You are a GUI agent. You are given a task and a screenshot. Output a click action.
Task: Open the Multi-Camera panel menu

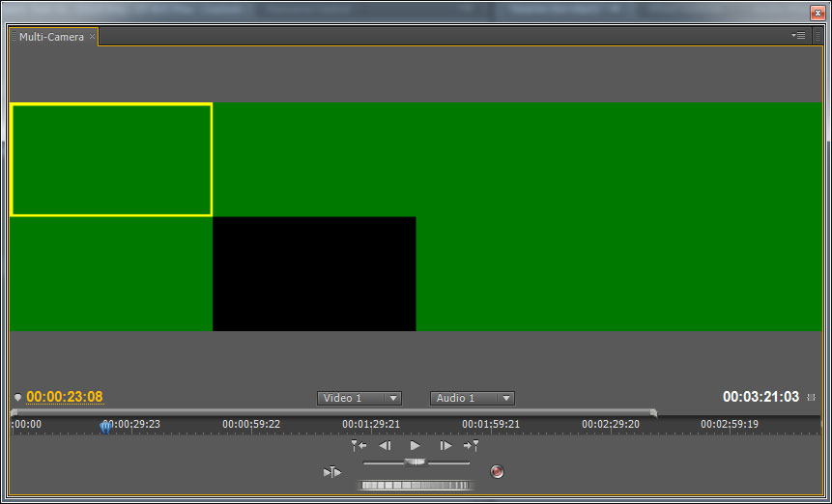pyautogui.click(x=798, y=36)
